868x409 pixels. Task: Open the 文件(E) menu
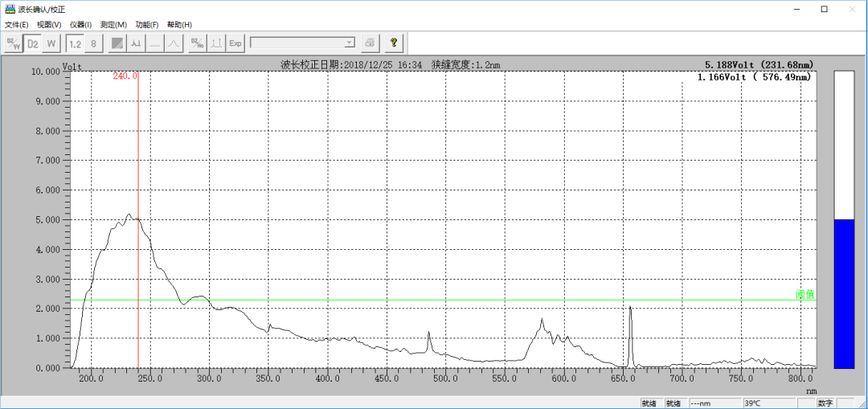tap(16, 25)
